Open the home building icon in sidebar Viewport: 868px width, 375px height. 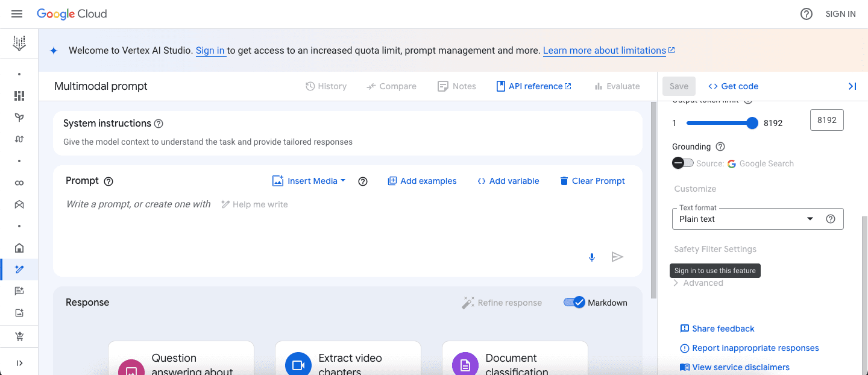pos(19,248)
